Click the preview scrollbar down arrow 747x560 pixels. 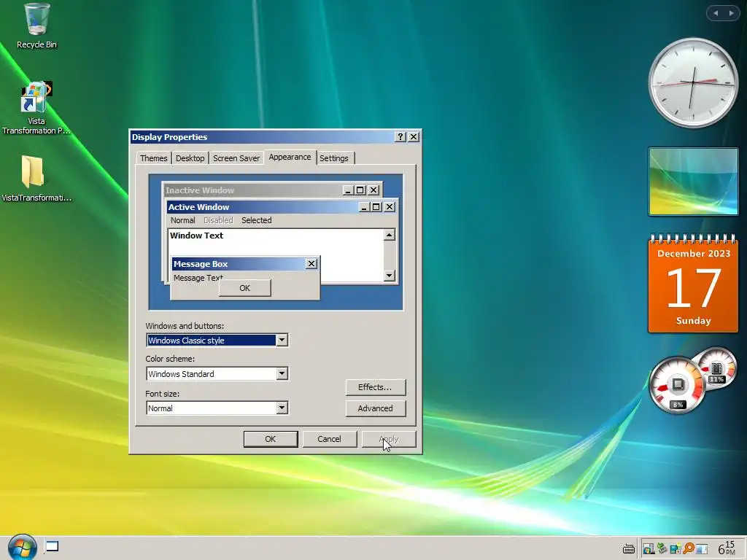[x=390, y=275]
